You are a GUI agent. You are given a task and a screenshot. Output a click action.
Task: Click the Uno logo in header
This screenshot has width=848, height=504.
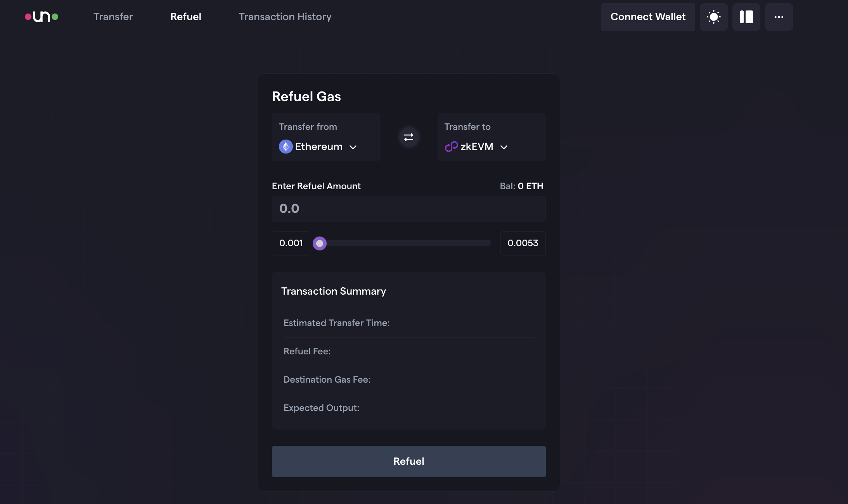[x=42, y=17]
